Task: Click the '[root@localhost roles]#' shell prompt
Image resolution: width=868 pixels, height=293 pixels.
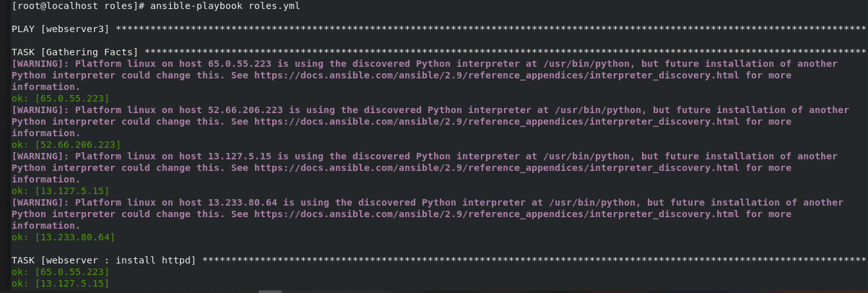Action: click(x=78, y=6)
